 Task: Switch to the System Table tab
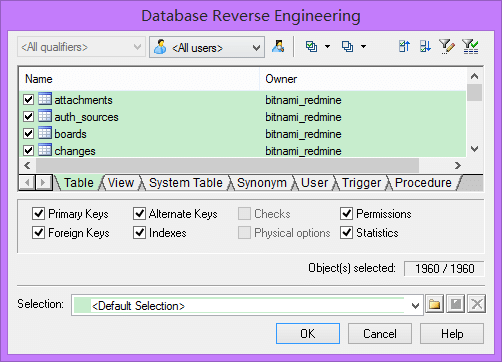tap(186, 183)
